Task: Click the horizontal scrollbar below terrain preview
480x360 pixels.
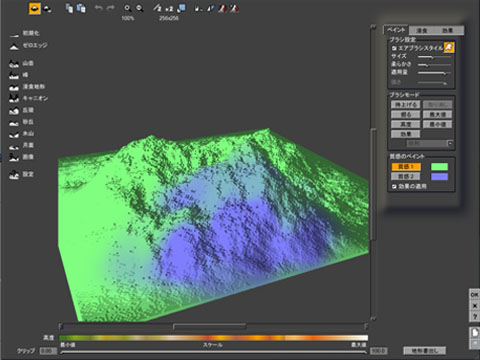Action: tap(213, 326)
